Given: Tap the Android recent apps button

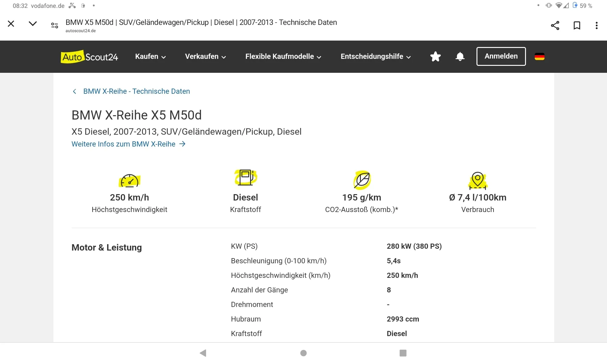Looking at the screenshot, I should pyautogui.click(x=403, y=353).
